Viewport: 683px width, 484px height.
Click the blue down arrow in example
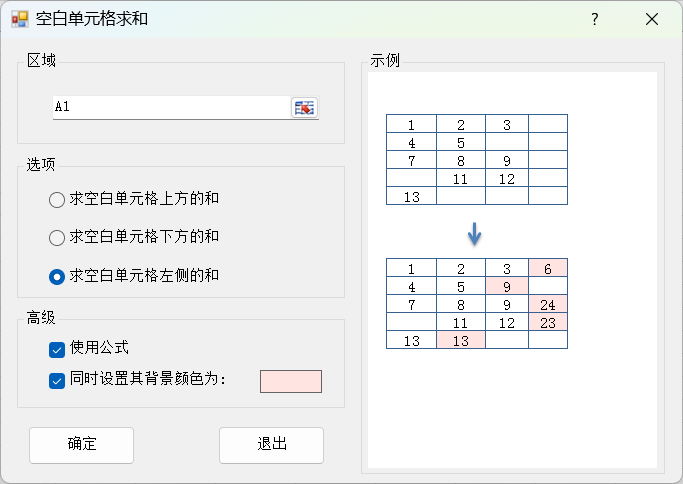click(x=474, y=234)
